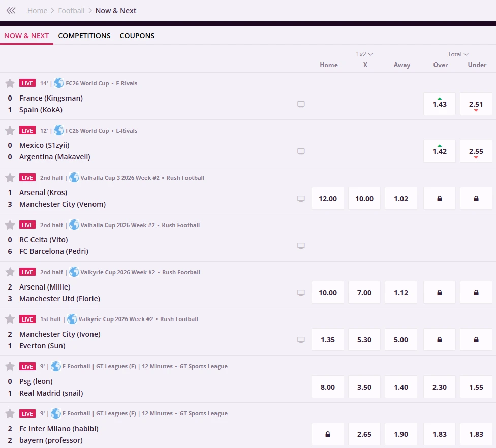Open the 1x2 market dropdown
496x448 pixels.
pos(365,54)
